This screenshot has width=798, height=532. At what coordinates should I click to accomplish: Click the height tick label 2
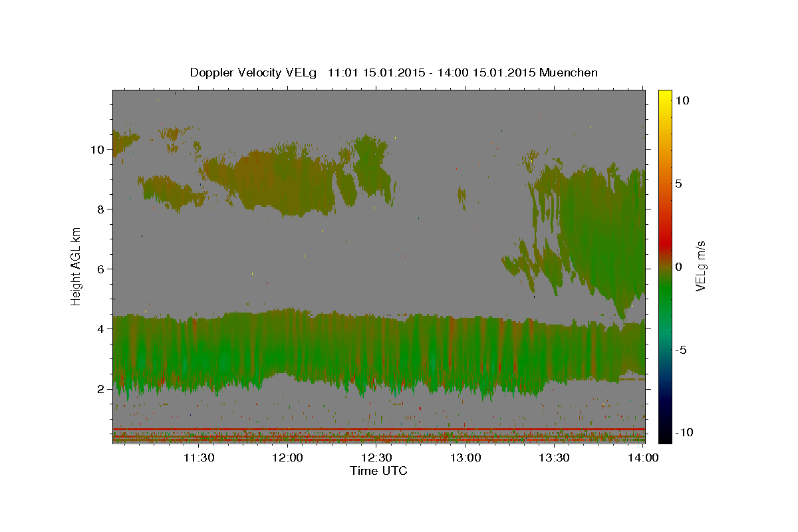tap(100, 388)
